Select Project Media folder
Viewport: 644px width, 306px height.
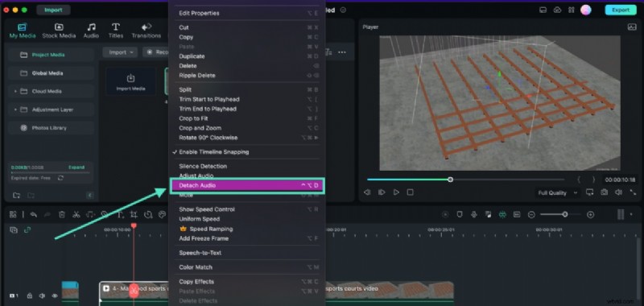coord(51,55)
